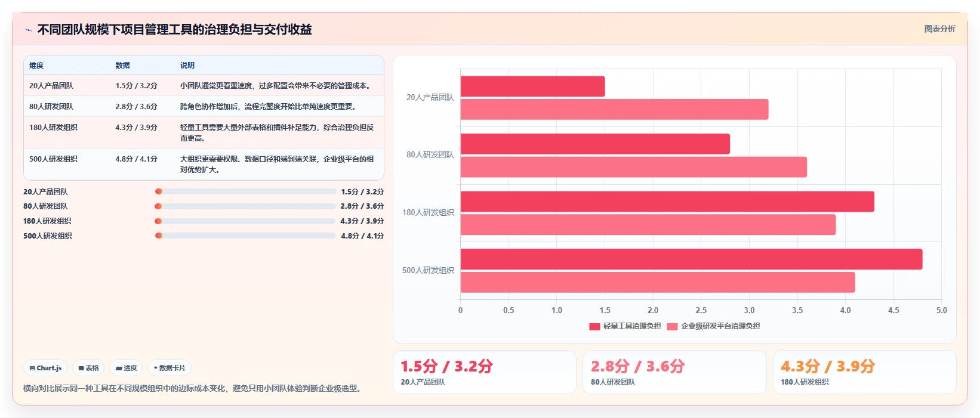This screenshot has height=418, width=980.
Task: Click the 进度 tag
Action: [x=127, y=368]
